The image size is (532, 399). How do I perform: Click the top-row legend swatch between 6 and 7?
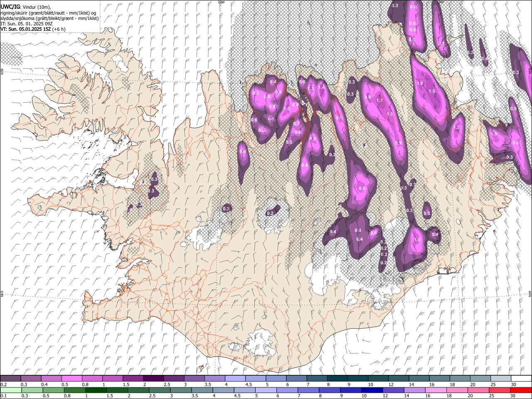[x=296, y=379]
